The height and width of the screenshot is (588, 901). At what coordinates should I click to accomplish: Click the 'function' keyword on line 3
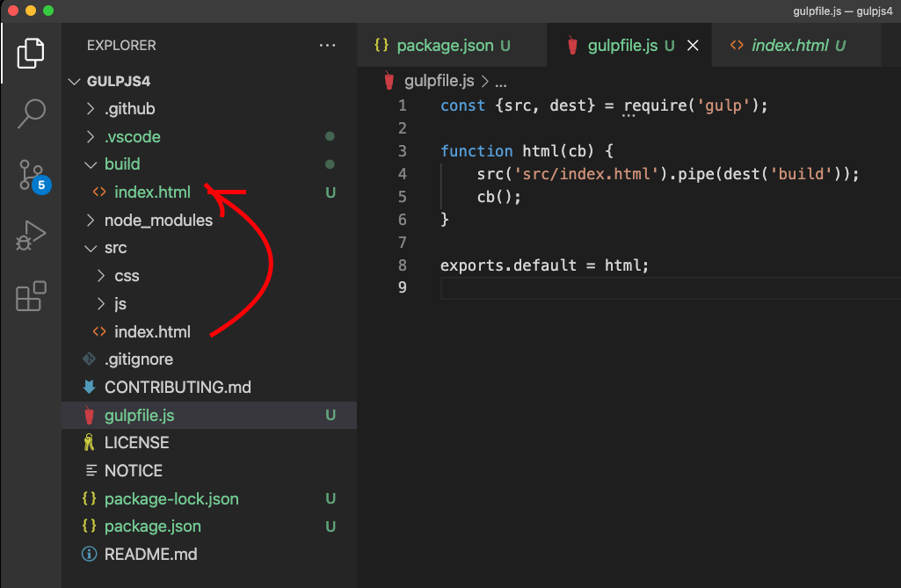pyautogui.click(x=476, y=151)
